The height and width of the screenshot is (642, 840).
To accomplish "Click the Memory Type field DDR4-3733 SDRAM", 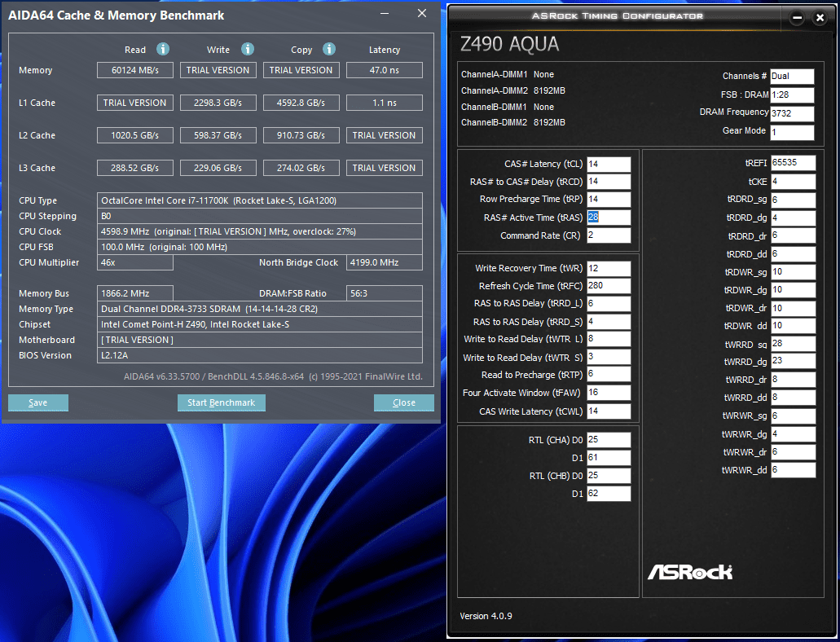I will point(260,310).
